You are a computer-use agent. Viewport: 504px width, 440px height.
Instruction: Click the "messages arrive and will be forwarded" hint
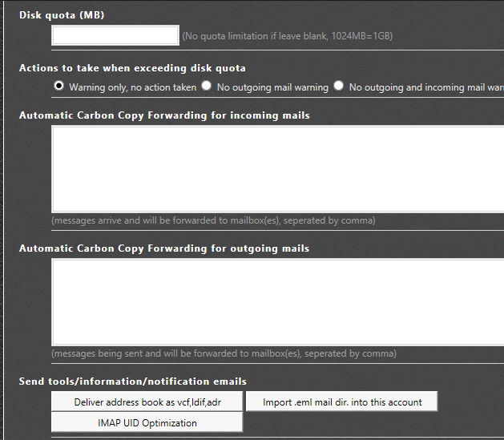[x=213, y=220]
